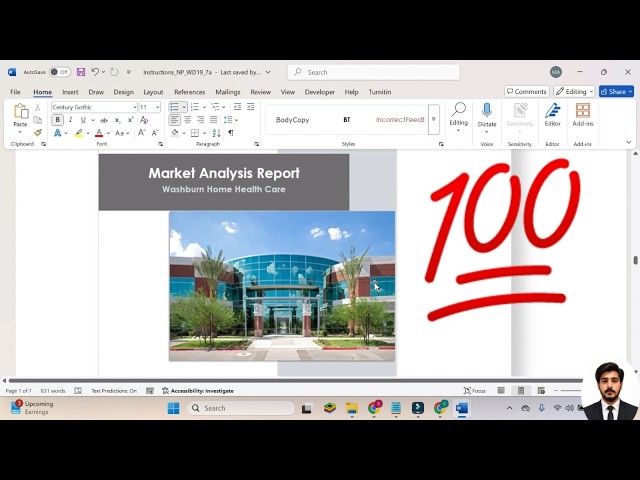The width and height of the screenshot is (640, 480).
Task: Click the Save icon in title bar
Action: [x=81, y=72]
